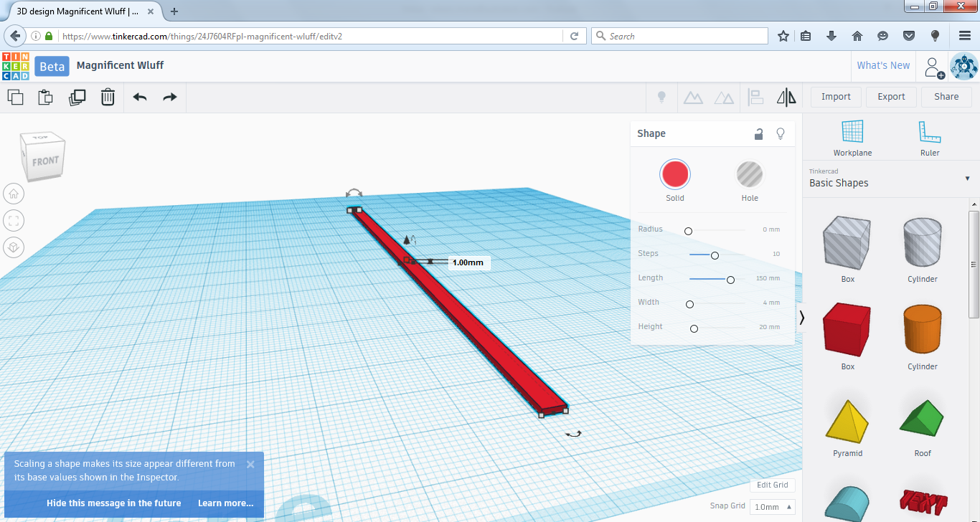Switch to the orthographic view cube icon
Image resolution: width=980 pixels, height=522 pixels.
coord(13,247)
